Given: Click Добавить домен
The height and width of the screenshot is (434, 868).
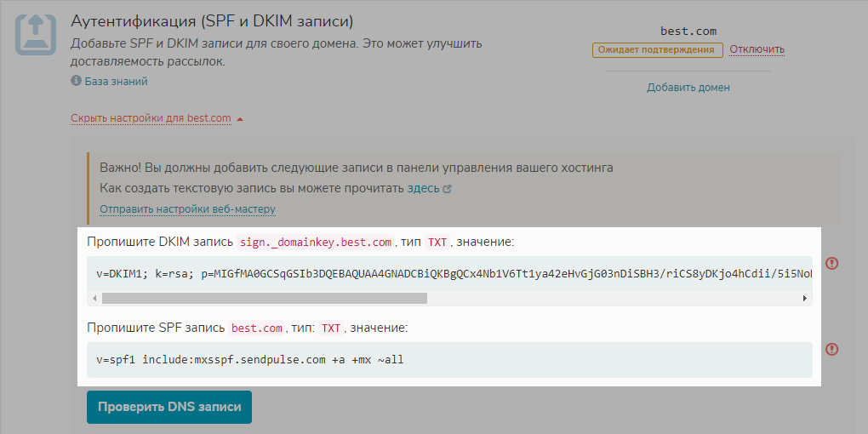Looking at the screenshot, I should (688, 88).
